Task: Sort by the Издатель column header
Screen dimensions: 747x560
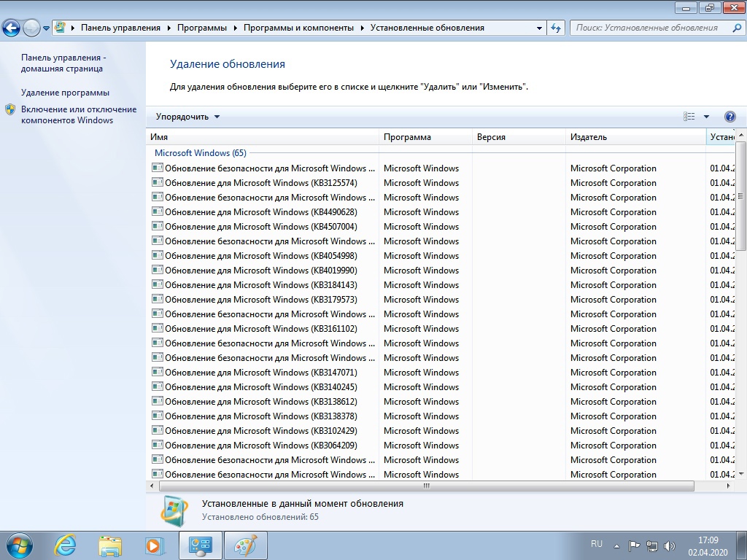Action: pos(635,137)
